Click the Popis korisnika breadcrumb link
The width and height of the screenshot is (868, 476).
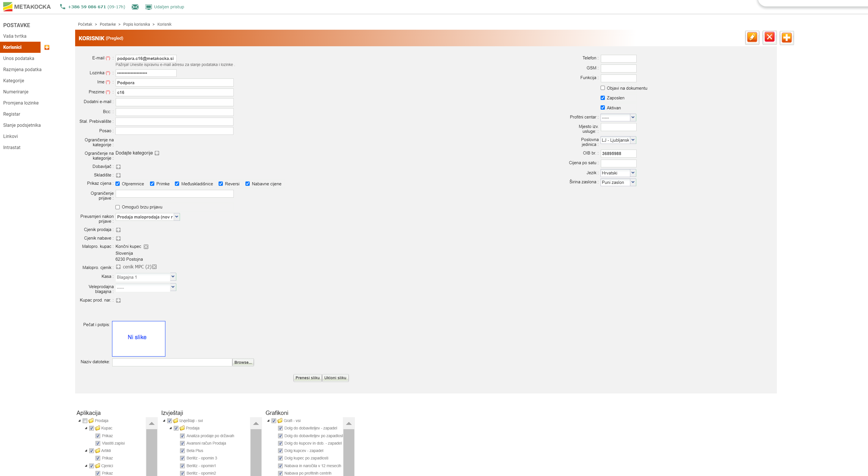click(137, 24)
